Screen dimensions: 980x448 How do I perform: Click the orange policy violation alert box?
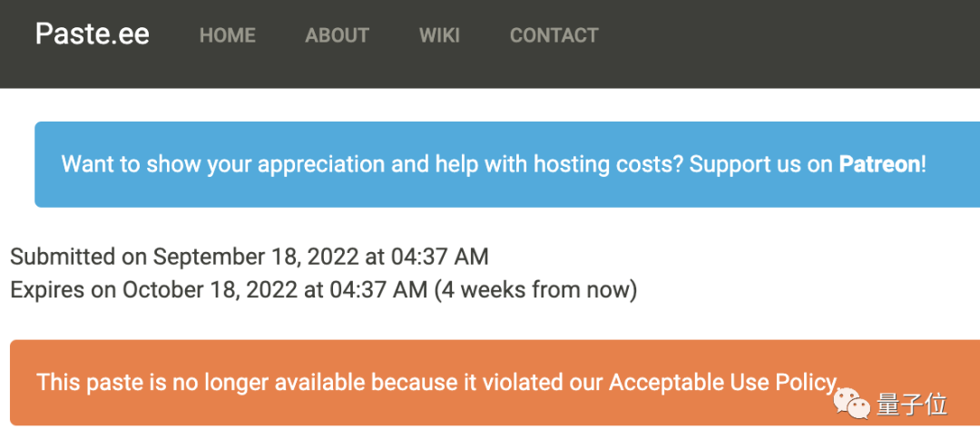495,383
